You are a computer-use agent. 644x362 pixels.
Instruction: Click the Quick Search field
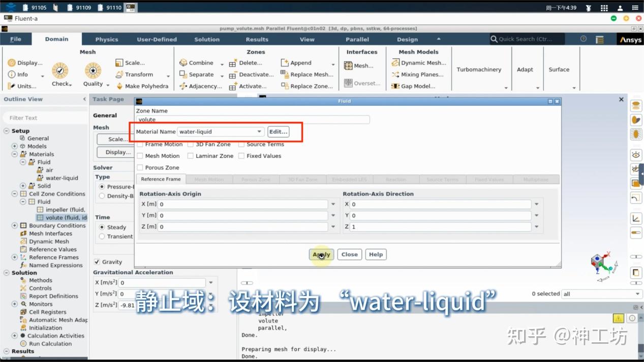528,39
